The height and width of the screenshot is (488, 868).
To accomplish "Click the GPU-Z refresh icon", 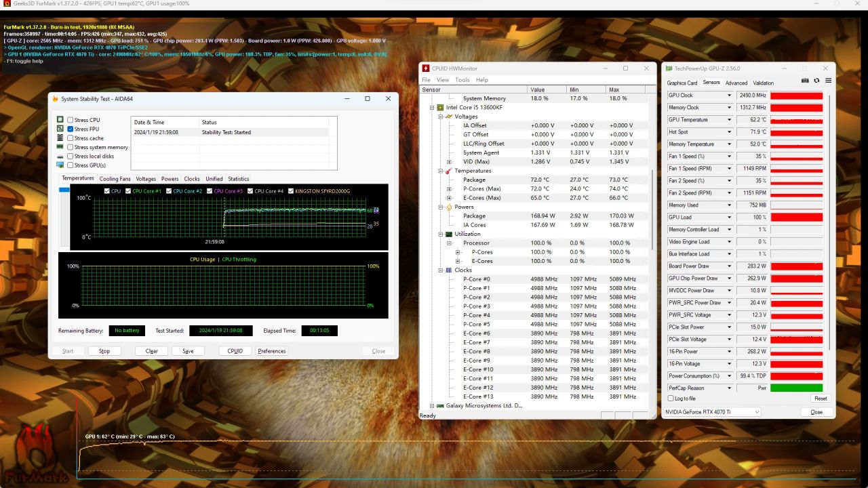I will [816, 81].
